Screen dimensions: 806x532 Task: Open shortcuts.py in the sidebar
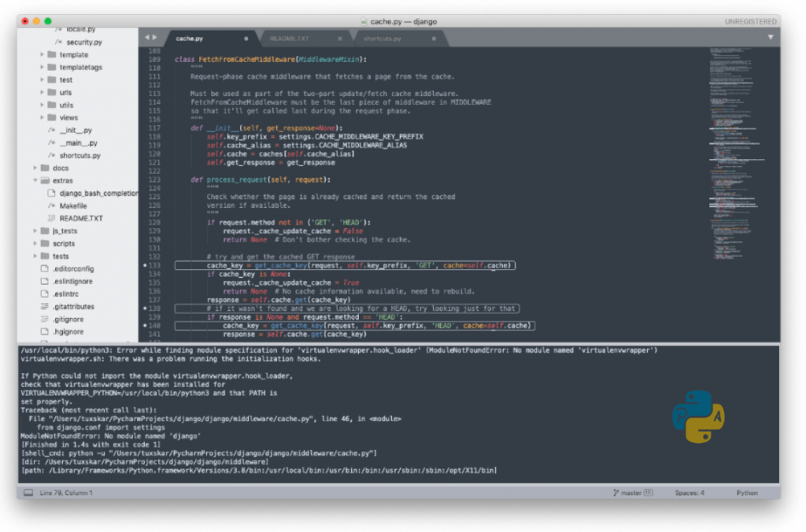pyautogui.click(x=79, y=156)
